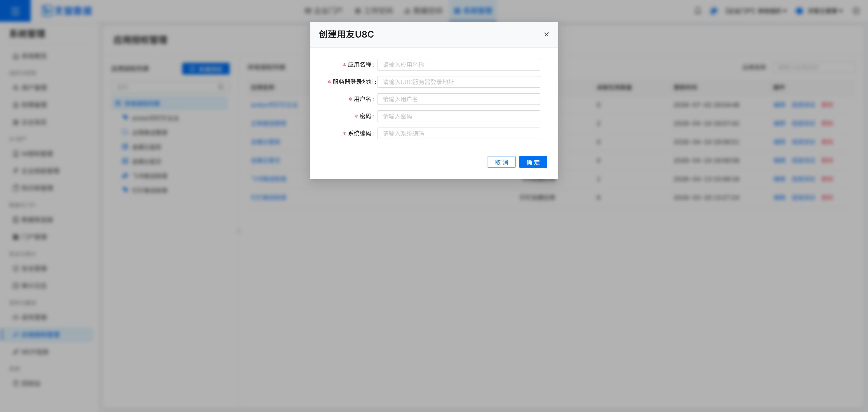The width and height of the screenshot is (868, 412).
Task: Open the blue hamburger menu in header corner
Action: click(15, 11)
